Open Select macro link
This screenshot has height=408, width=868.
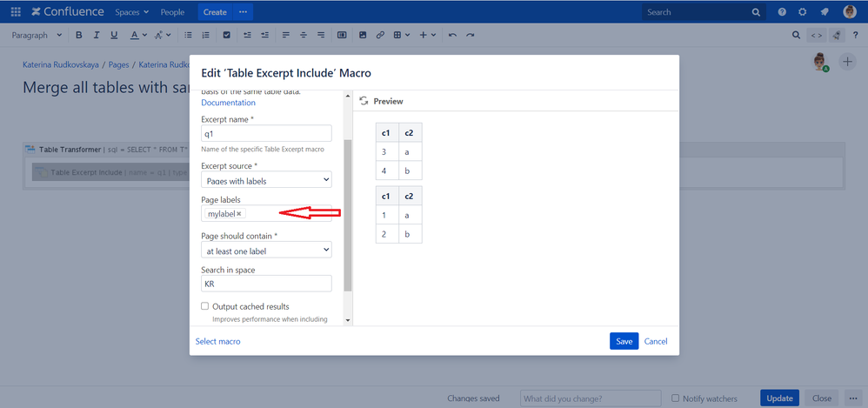pyautogui.click(x=218, y=341)
